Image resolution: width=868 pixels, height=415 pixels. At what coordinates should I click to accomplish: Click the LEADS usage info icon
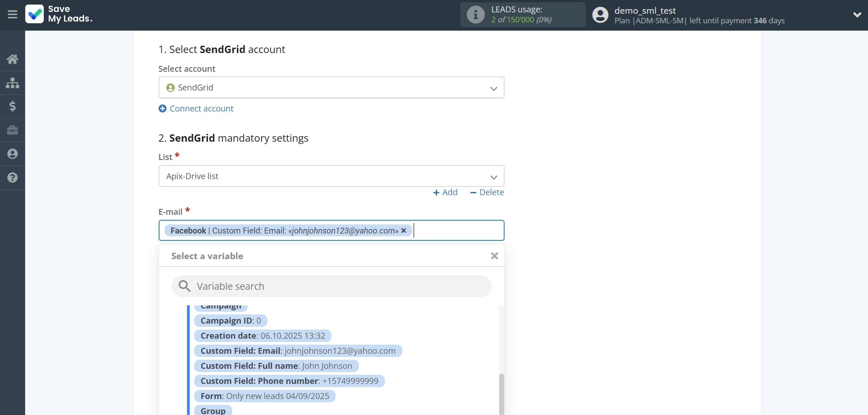tap(475, 15)
